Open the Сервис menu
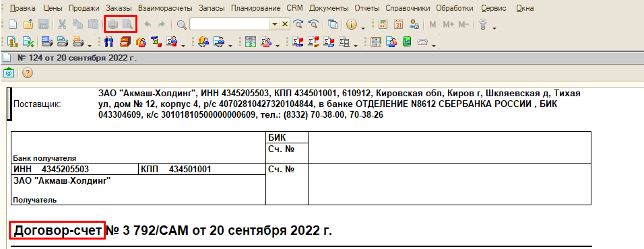The width and height of the screenshot is (644, 249). 494,8
